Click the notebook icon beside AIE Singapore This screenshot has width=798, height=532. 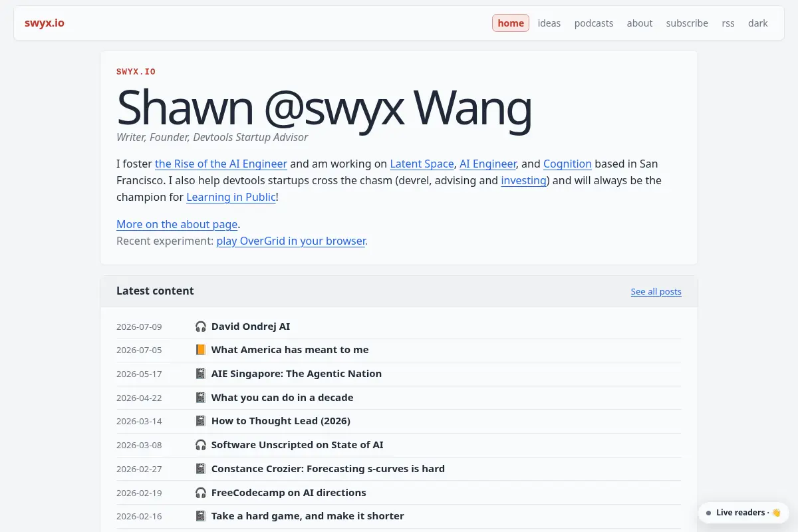coord(201,374)
